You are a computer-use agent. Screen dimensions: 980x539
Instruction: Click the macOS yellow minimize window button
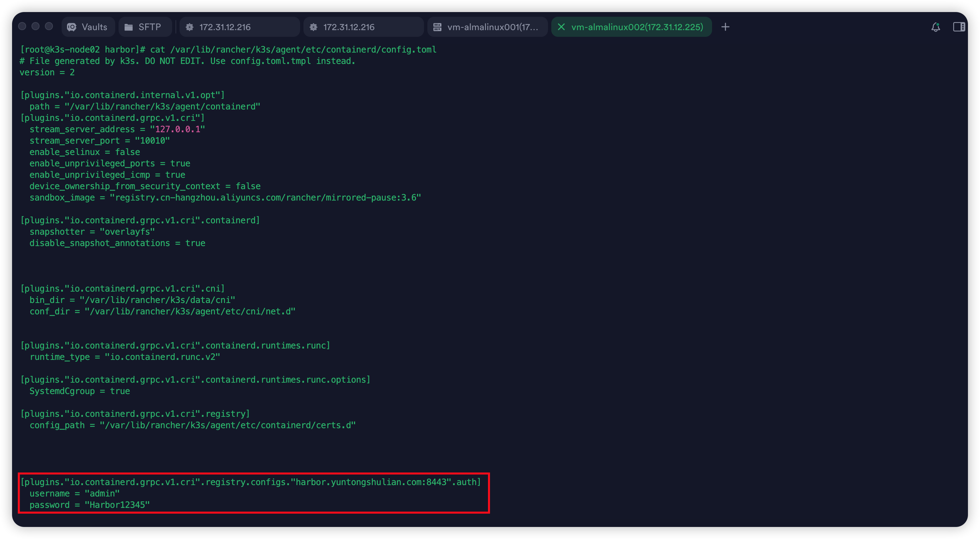click(x=36, y=26)
